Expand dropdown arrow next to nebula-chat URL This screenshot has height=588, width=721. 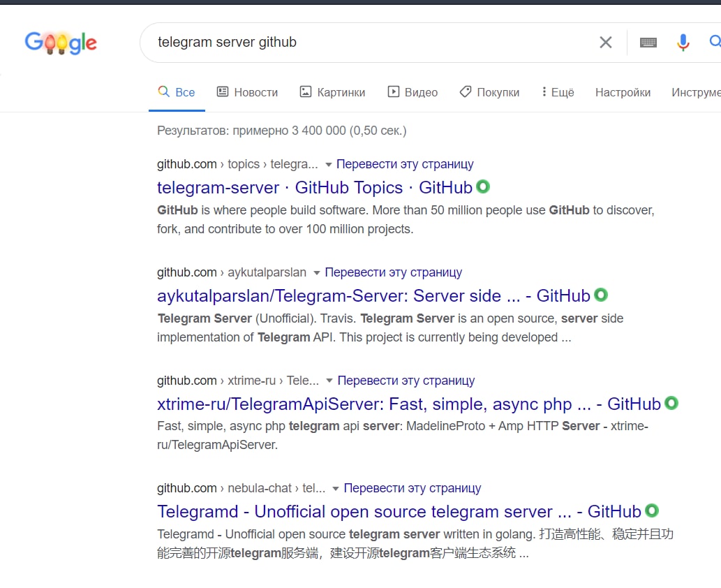point(336,489)
